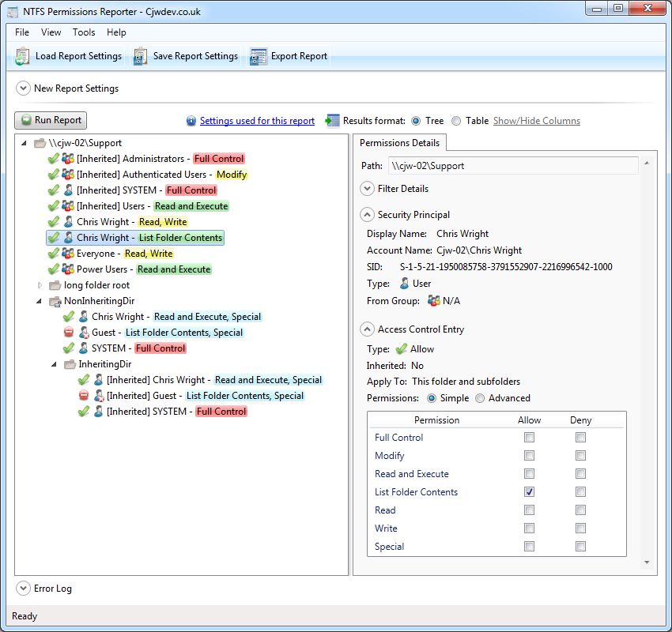This screenshot has width=672, height=632.
Task: Click the green Allow checkmark icon in details
Action: tap(401, 349)
